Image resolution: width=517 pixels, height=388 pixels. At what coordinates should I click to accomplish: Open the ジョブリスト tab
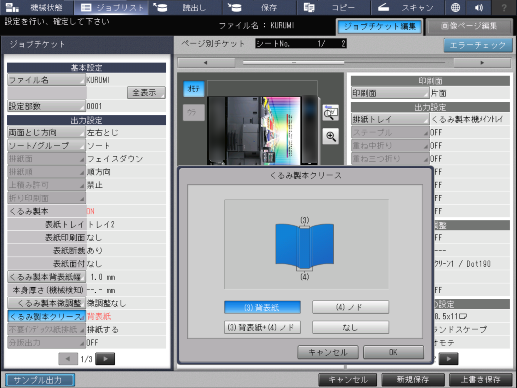coord(112,7)
